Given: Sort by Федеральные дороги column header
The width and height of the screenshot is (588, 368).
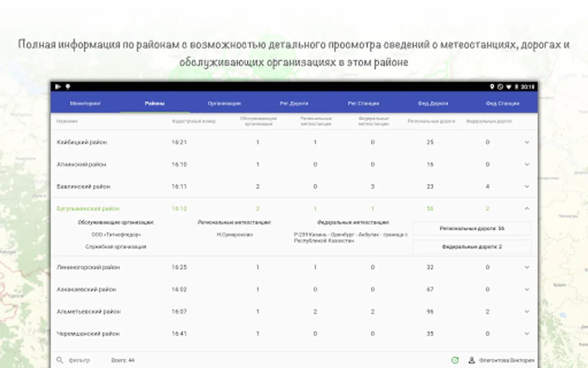Looking at the screenshot, I should point(489,121).
